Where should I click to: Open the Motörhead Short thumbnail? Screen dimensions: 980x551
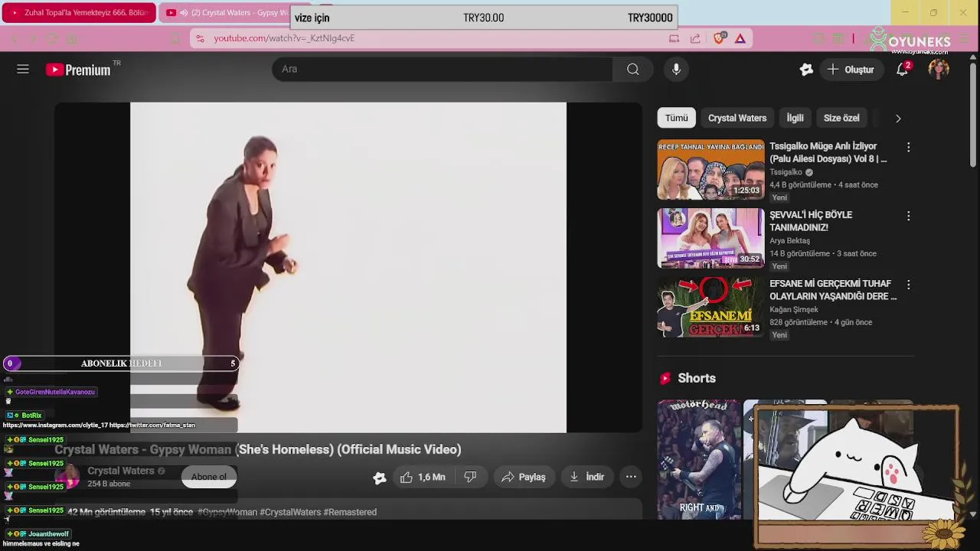(x=699, y=459)
